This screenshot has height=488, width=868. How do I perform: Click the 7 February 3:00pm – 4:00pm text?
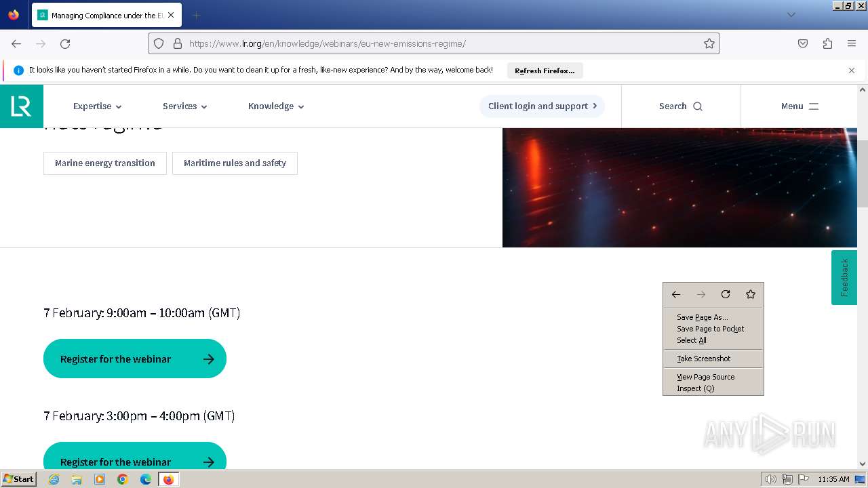(139, 415)
